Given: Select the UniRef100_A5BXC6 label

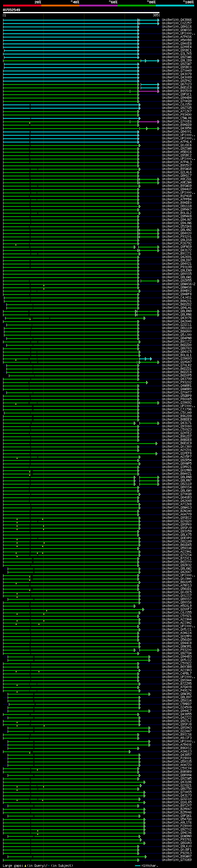Looking at the screenshot, I should [177, 152].
